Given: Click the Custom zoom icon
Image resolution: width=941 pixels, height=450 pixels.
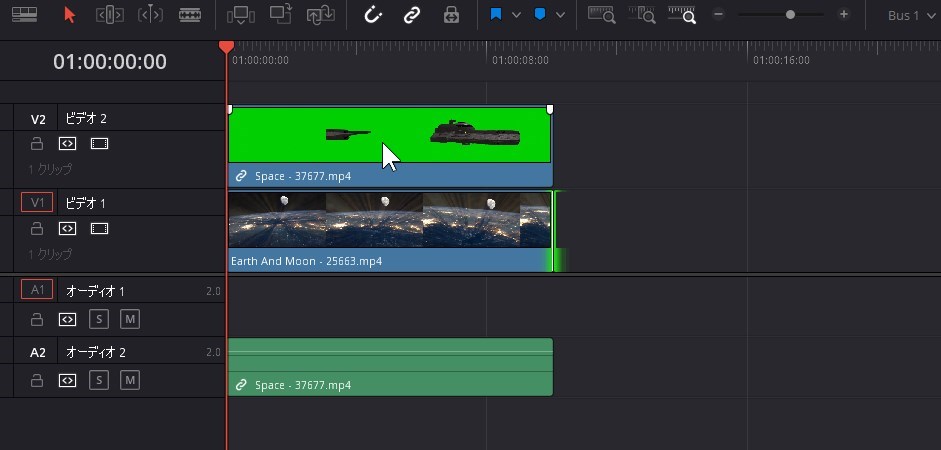Looking at the screenshot, I should 682,14.
